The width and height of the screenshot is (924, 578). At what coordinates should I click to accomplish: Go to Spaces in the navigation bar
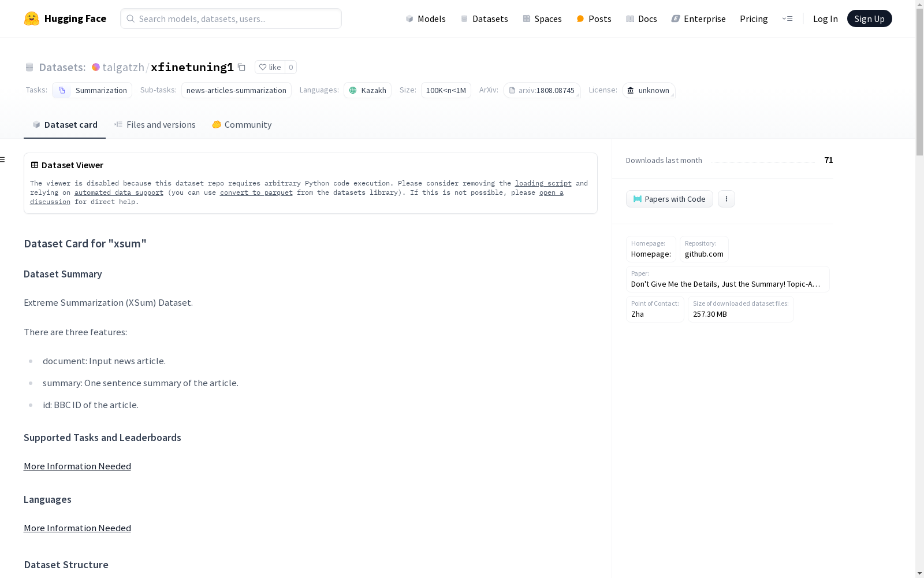tap(542, 18)
